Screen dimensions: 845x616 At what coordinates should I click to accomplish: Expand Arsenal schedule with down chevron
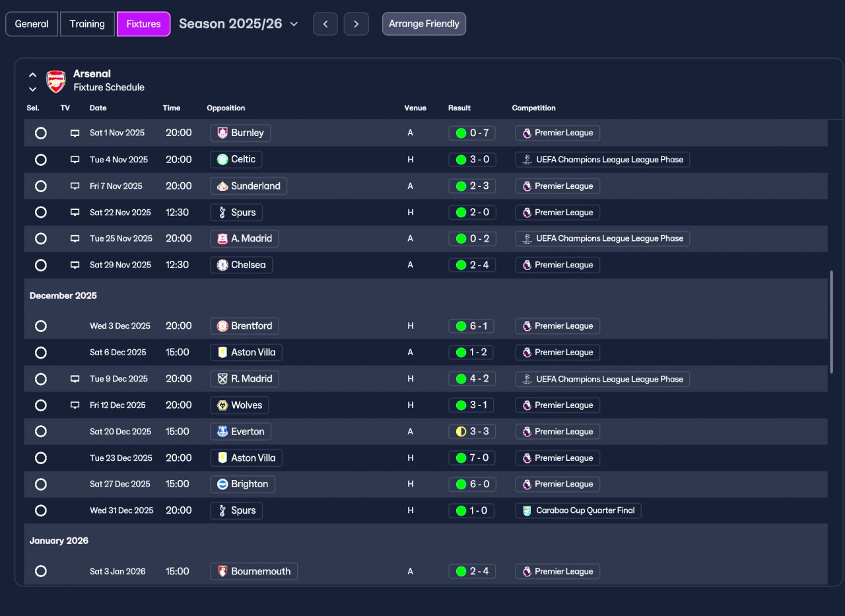(x=32, y=89)
